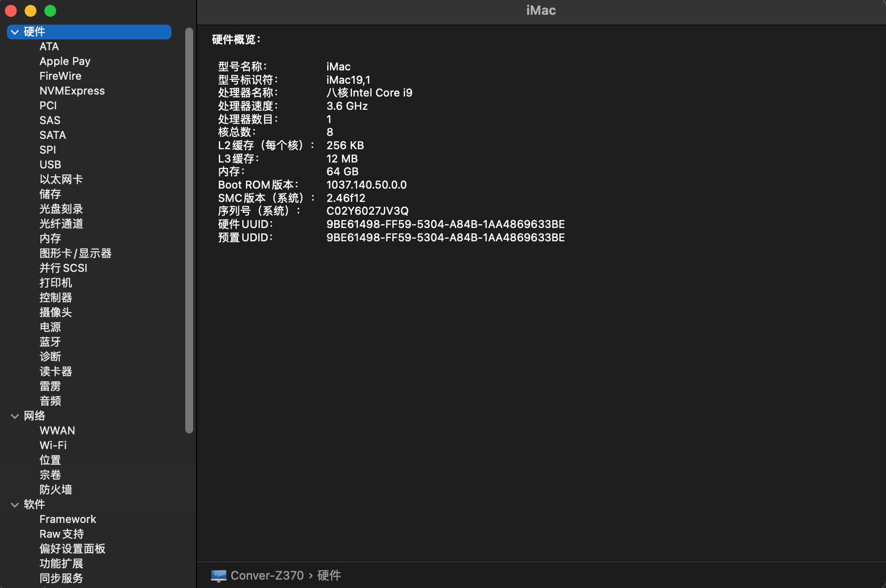
Task: Click the 硬件概览 heading
Action: 236,40
